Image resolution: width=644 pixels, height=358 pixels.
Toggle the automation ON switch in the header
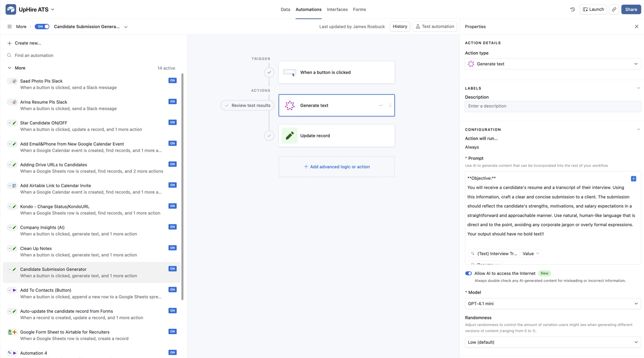click(42, 27)
